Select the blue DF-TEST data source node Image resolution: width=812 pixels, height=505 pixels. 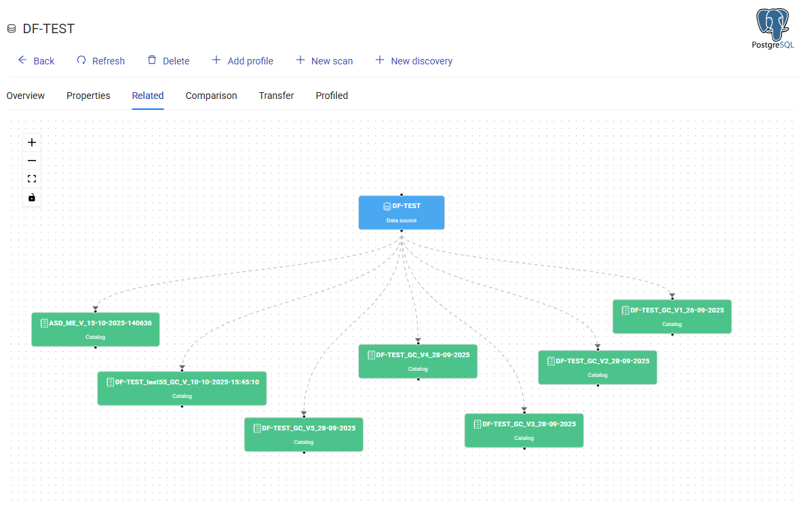click(402, 213)
